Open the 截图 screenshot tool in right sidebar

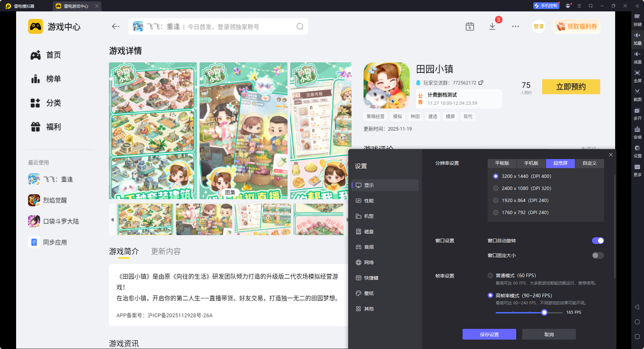tap(637, 95)
